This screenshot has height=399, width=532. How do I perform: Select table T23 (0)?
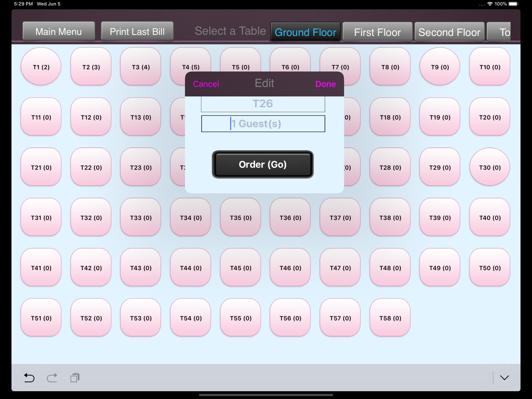coord(141,167)
